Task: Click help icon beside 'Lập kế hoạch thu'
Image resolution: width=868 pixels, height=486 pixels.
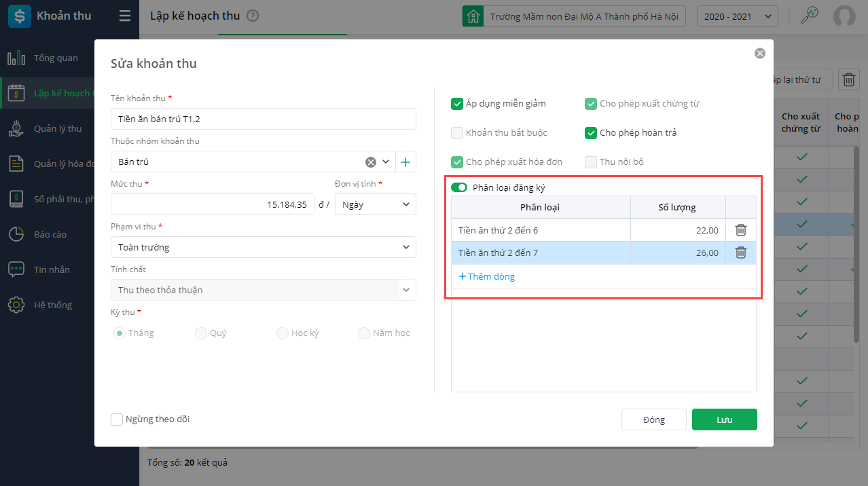Action: (253, 16)
